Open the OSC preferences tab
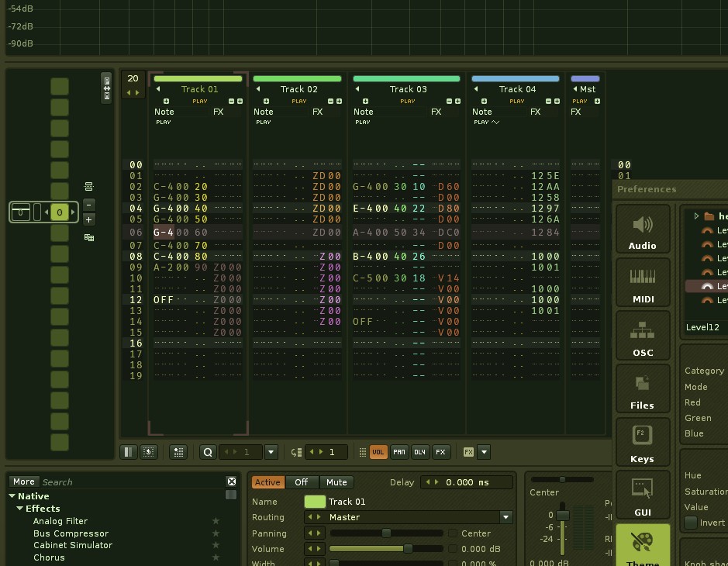This screenshot has width=728, height=566. 643,336
